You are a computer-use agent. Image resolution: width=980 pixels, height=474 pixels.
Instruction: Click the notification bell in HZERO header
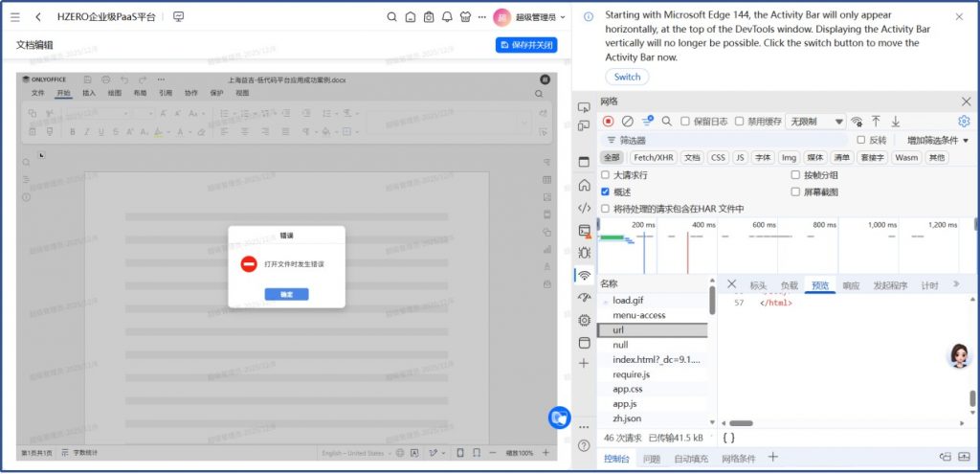click(x=447, y=17)
